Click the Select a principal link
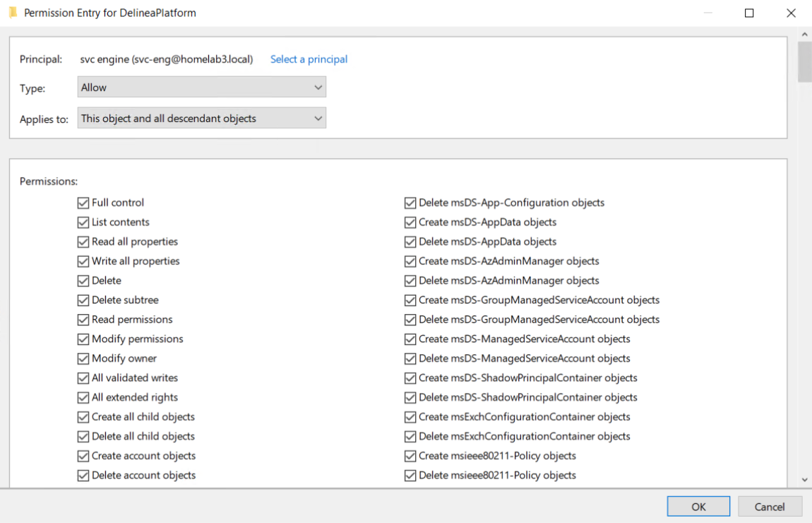This screenshot has width=812, height=523. 309,59
